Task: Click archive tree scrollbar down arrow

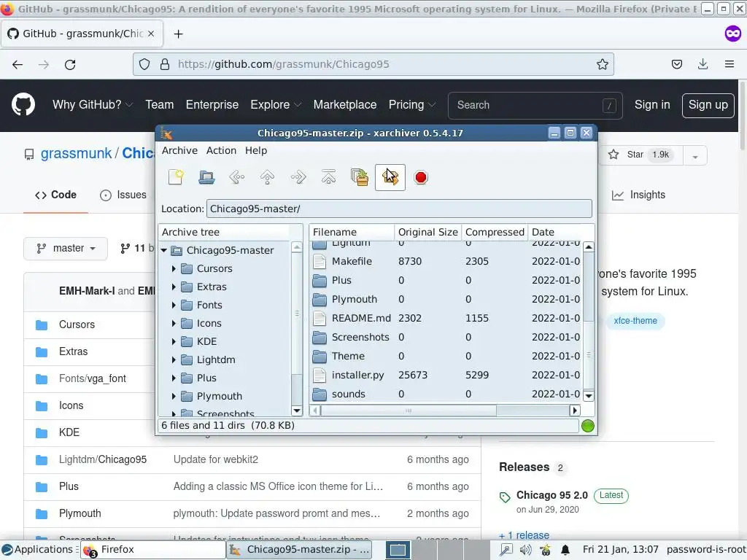Action: tap(297, 411)
